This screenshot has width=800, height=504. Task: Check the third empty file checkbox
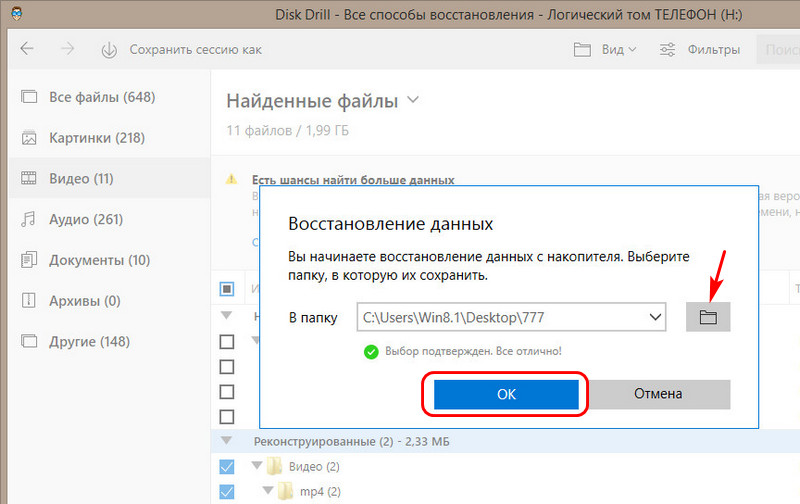click(x=227, y=392)
